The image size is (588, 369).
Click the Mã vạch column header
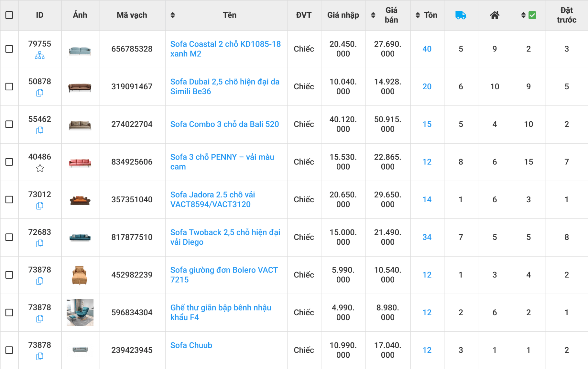pos(132,15)
